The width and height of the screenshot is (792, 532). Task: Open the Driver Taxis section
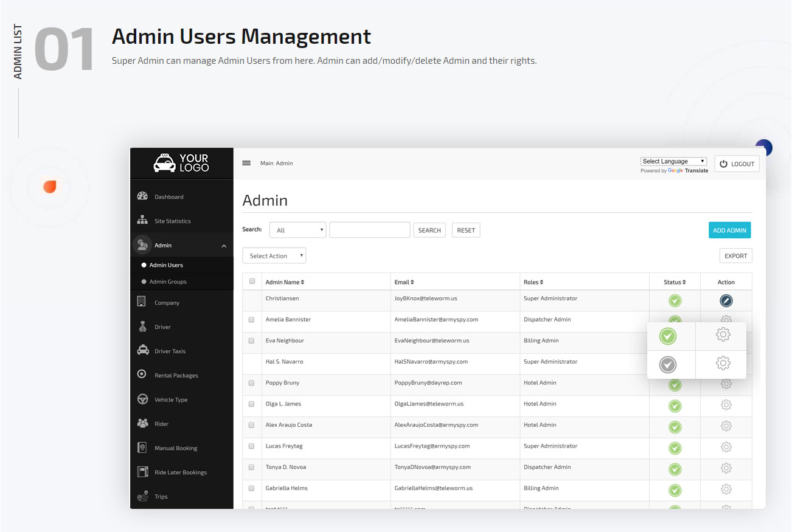[x=172, y=350]
